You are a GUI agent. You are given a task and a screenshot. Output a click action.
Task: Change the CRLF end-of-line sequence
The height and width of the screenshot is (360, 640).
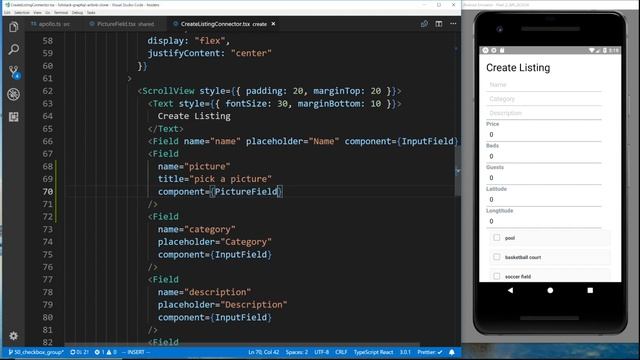coord(341,352)
